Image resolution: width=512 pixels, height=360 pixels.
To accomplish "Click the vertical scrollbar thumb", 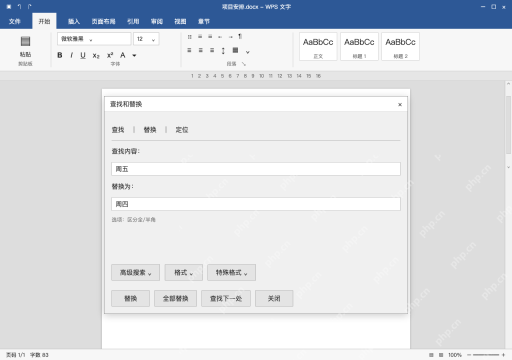I will coord(508,124).
